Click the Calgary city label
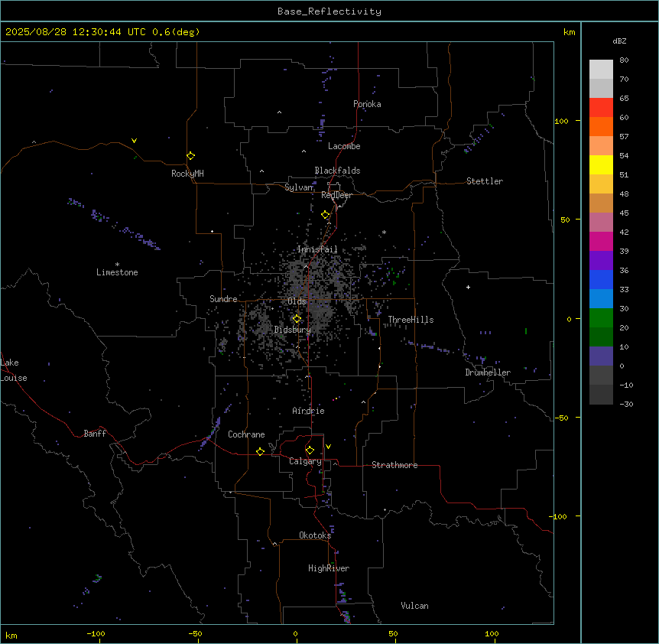 (305, 461)
